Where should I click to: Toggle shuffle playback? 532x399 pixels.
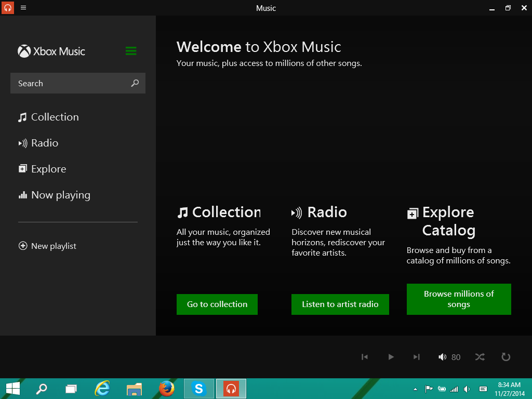tap(480, 357)
